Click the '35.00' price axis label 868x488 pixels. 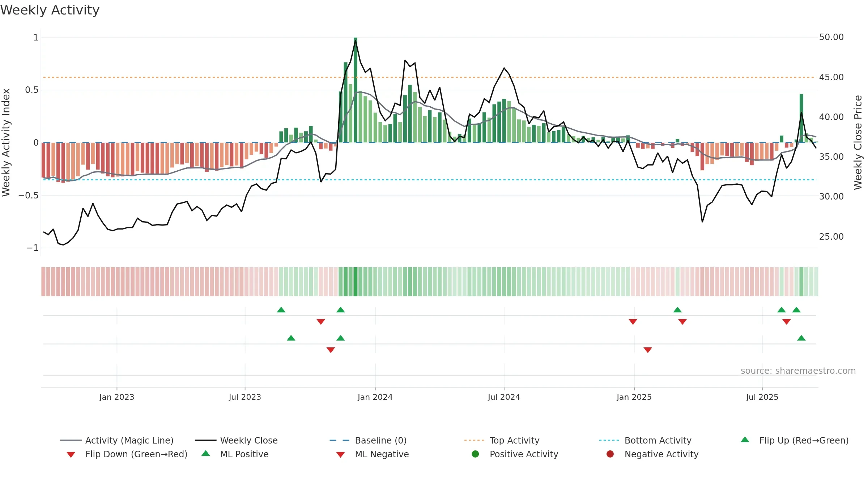[x=831, y=157]
